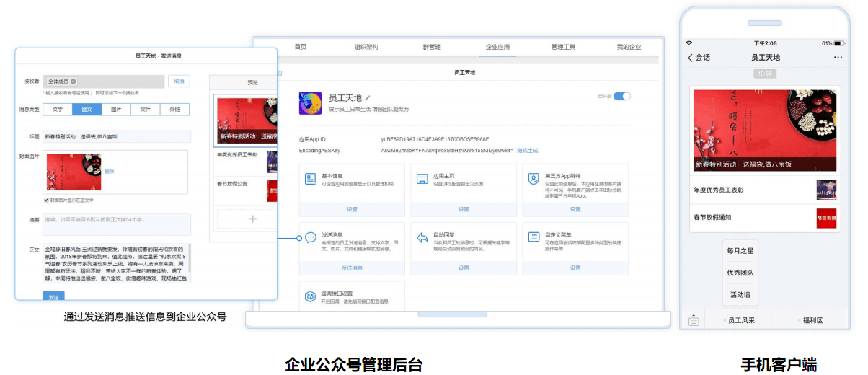Click the 员工天地 app logo icon

[310, 104]
